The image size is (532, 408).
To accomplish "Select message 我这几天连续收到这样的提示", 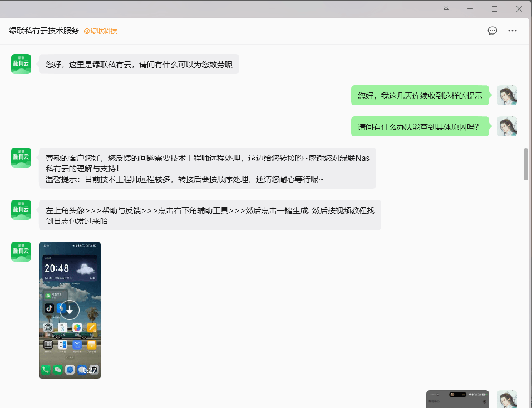I will tap(420, 95).
